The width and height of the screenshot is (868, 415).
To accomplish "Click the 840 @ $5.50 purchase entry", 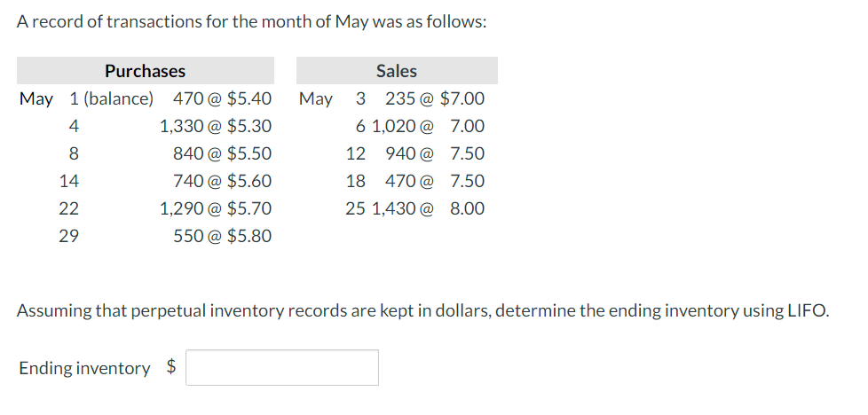I will click(222, 153).
